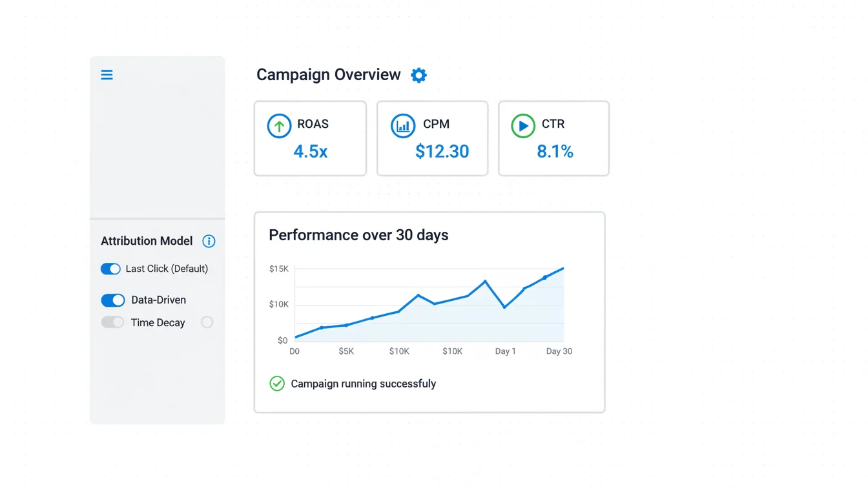This screenshot has width=868, height=496.
Task: Click the Day 30 endpoint on chart
Action: coord(563,268)
